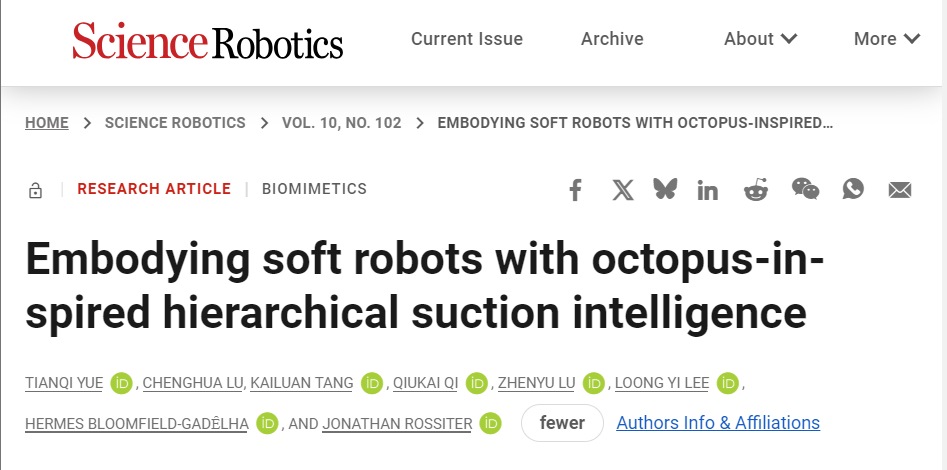Open Authors Info & Affiliations link
This screenshot has height=470, width=947.
[x=718, y=422]
